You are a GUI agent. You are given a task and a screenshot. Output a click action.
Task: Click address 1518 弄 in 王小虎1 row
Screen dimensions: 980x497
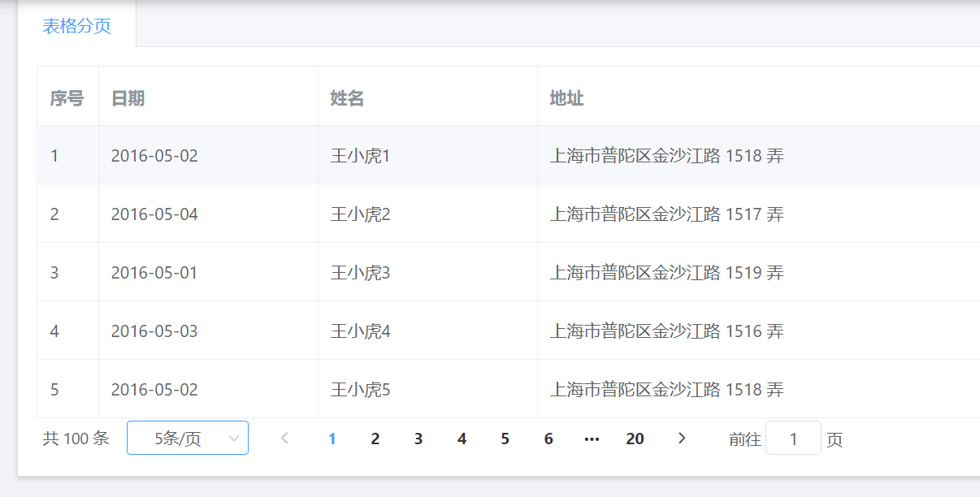[x=667, y=155]
